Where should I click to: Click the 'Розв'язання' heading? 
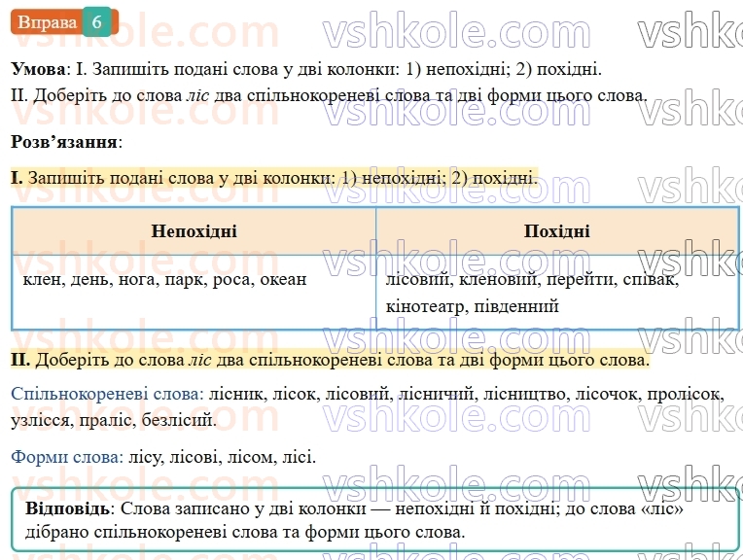(x=66, y=141)
